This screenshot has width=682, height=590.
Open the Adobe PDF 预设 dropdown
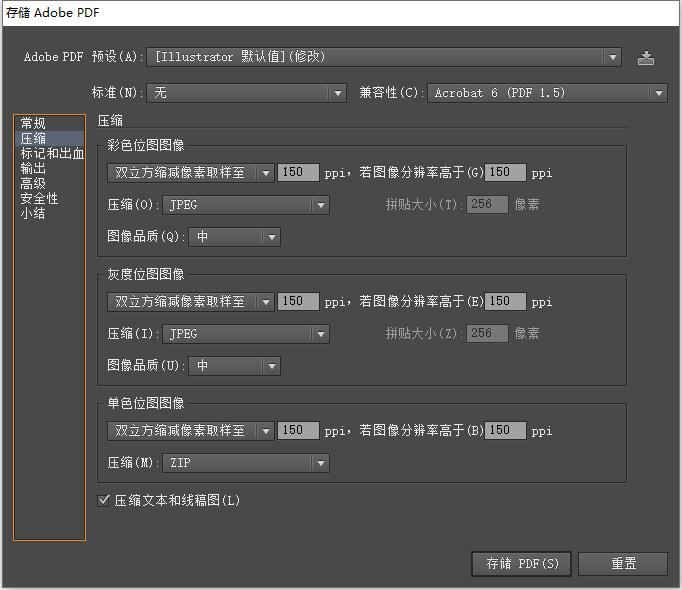[385, 58]
